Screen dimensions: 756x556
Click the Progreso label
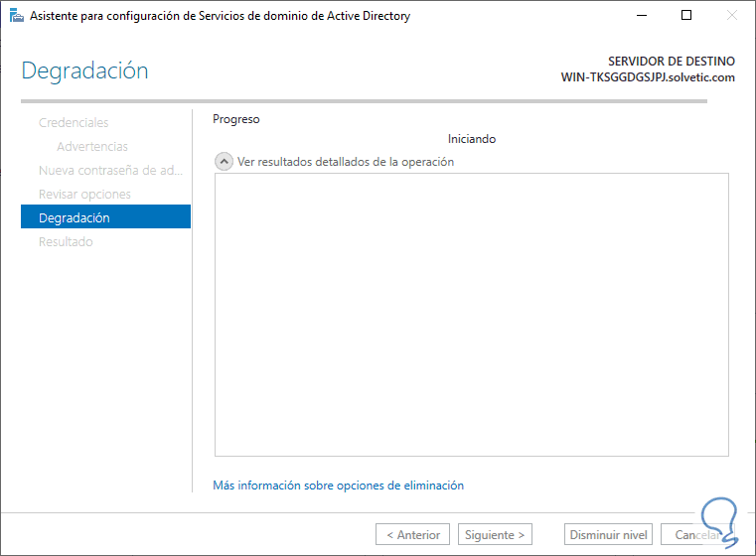pos(235,119)
